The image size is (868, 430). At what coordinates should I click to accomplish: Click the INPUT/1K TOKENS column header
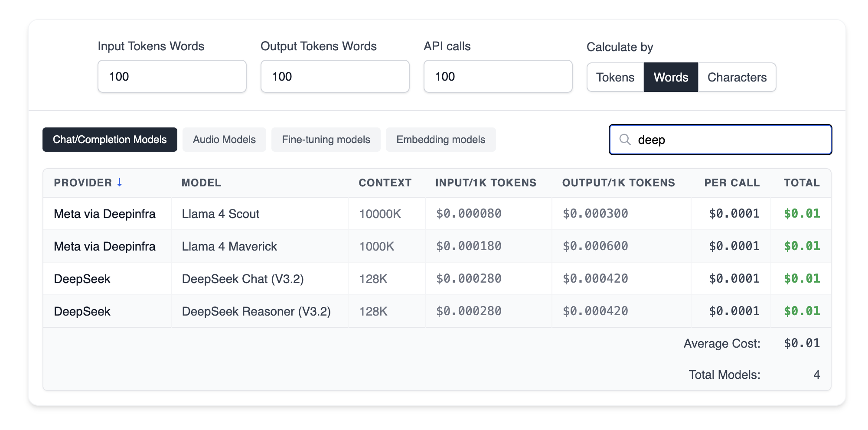[x=486, y=182]
